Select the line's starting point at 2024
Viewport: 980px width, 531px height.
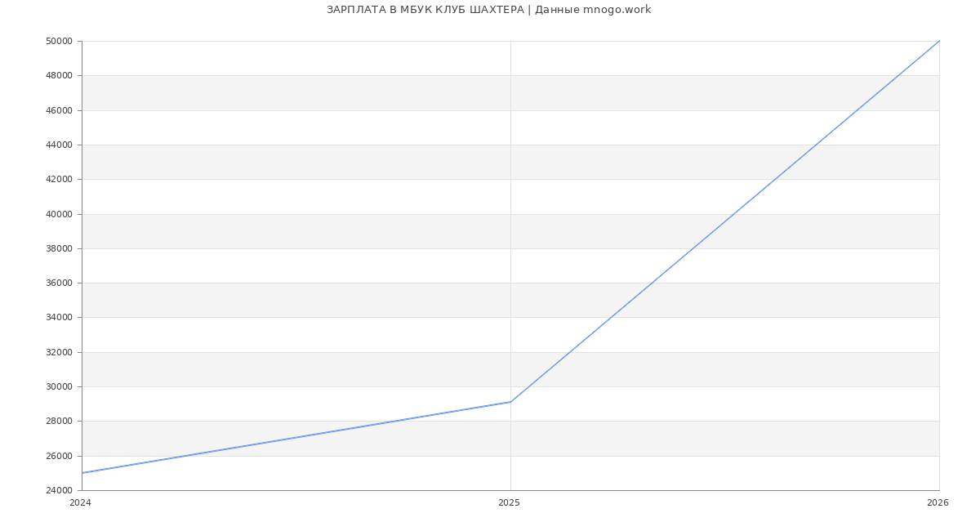pos(82,473)
